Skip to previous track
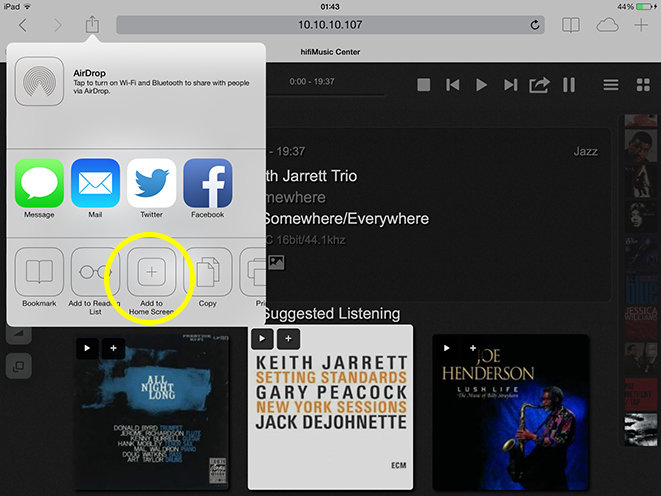This screenshot has width=661, height=496. click(453, 85)
